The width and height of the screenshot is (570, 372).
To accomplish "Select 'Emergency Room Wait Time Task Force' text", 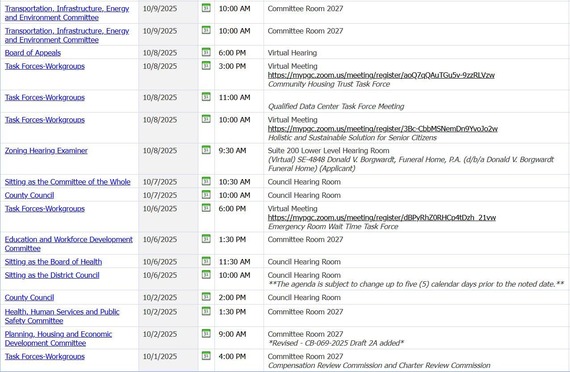I will [333, 227].
